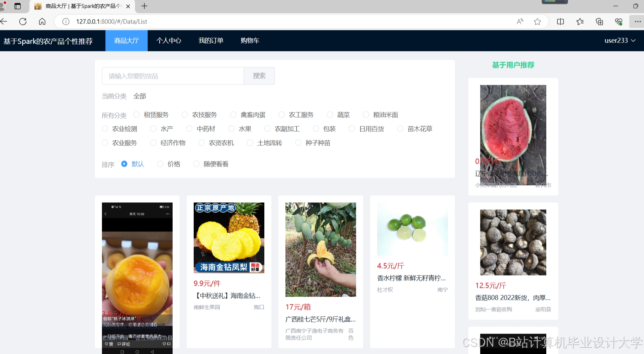Select the 蔬菜 category radio button
644x354 pixels.
[330, 114]
